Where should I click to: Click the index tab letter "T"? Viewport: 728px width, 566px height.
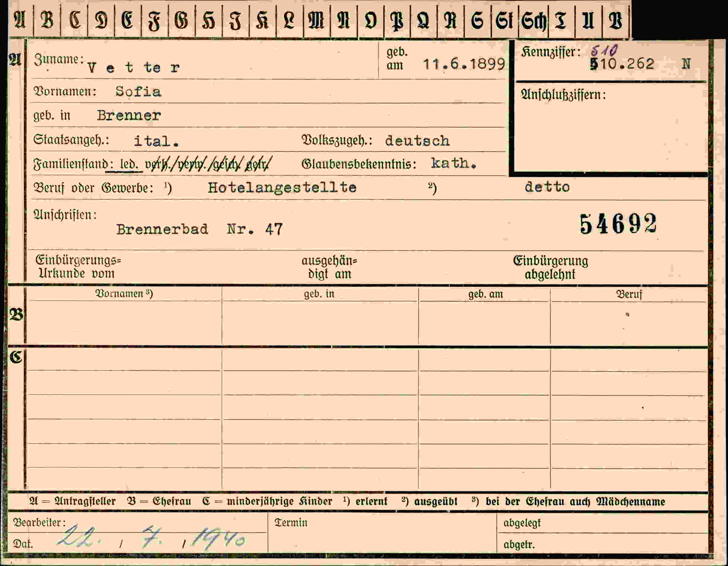pyautogui.click(x=561, y=20)
